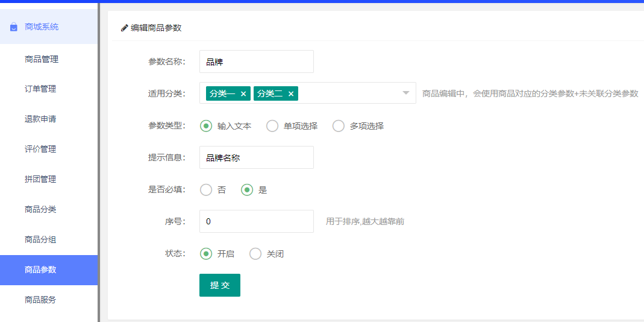Click the 编辑商品参数 heading text
Viewport: 644px width, 322px height.
tap(156, 28)
